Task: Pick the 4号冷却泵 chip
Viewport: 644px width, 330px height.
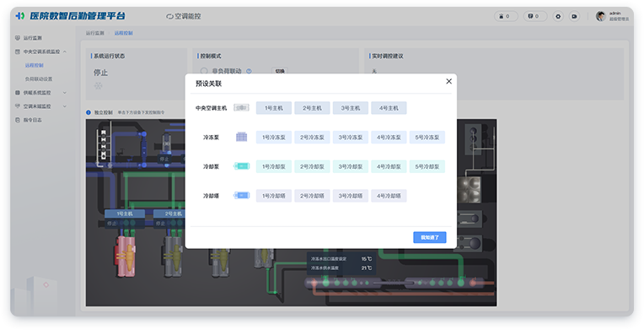Action: coord(389,166)
